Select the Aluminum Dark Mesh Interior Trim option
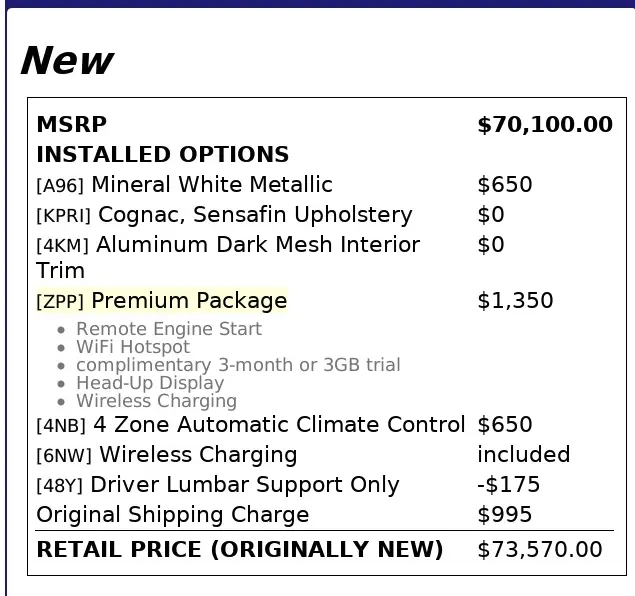635x596 pixels. click(228, 246)
